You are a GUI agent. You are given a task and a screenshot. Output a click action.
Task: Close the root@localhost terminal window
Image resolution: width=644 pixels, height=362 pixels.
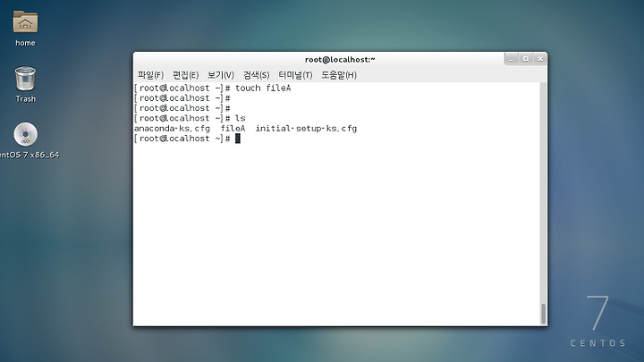540,59
